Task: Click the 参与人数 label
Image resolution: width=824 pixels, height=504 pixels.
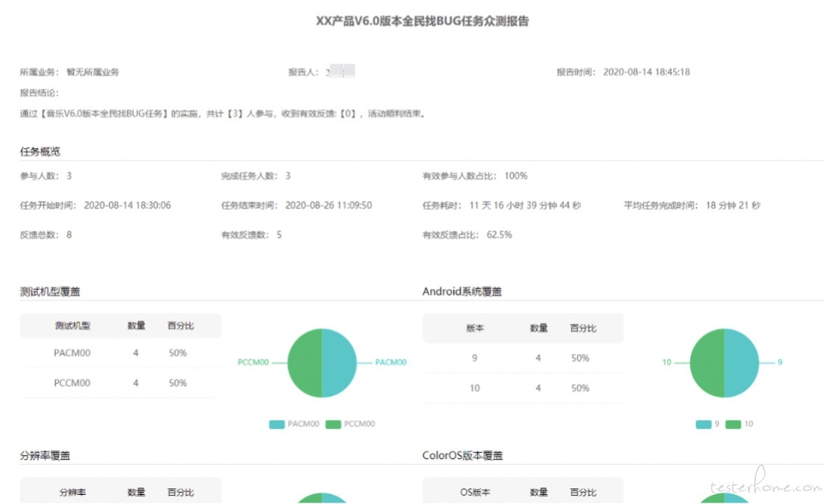Action: (39, 176)
